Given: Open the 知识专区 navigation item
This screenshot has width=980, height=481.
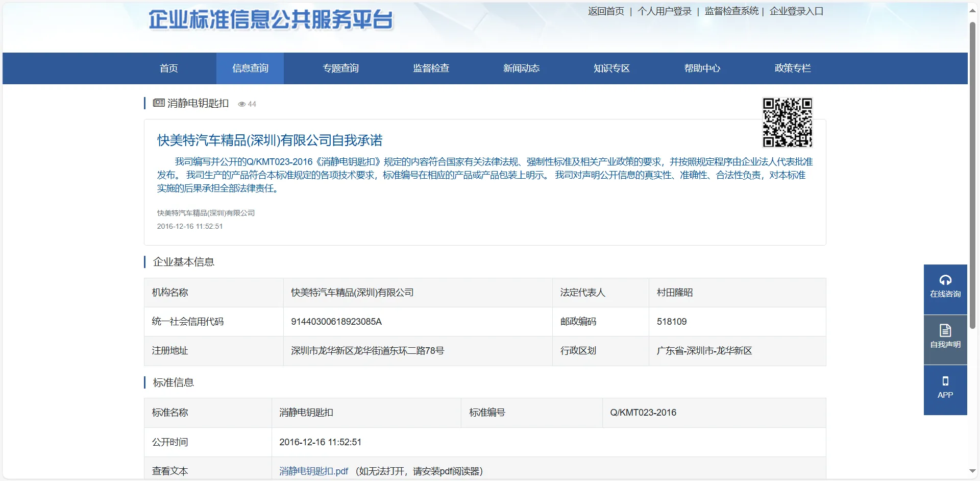Looking at the screenshot, I should [611, 68].
